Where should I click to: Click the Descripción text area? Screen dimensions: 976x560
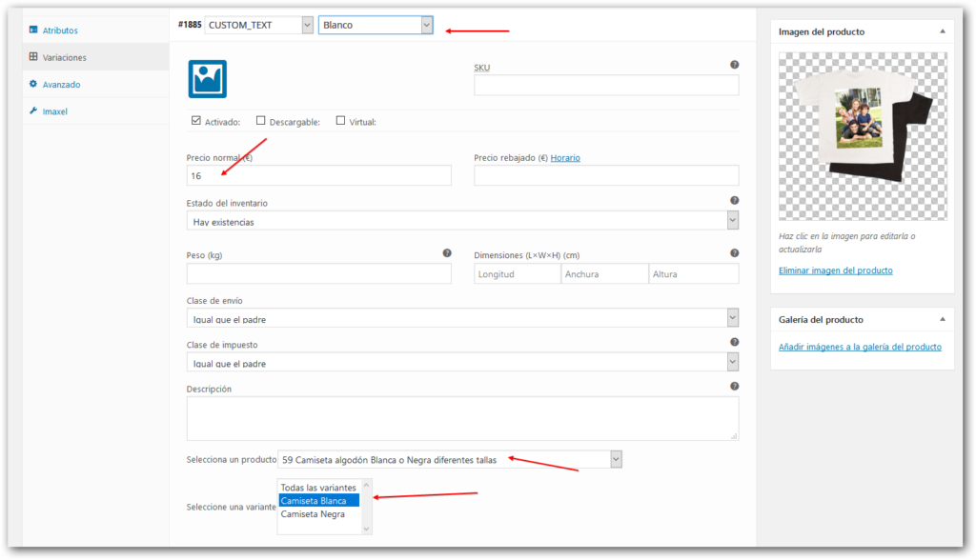click(462, 419)
